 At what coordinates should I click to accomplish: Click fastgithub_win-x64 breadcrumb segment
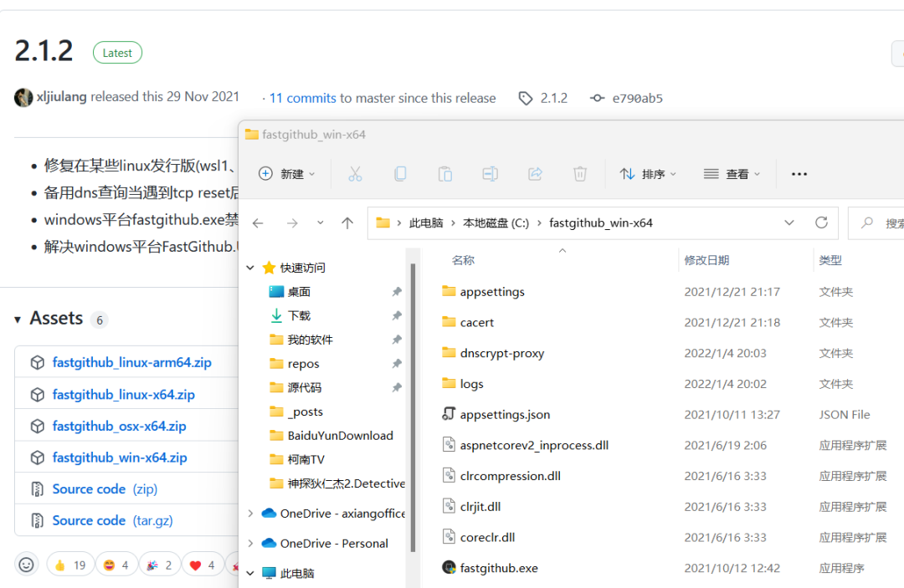(601, 222)
